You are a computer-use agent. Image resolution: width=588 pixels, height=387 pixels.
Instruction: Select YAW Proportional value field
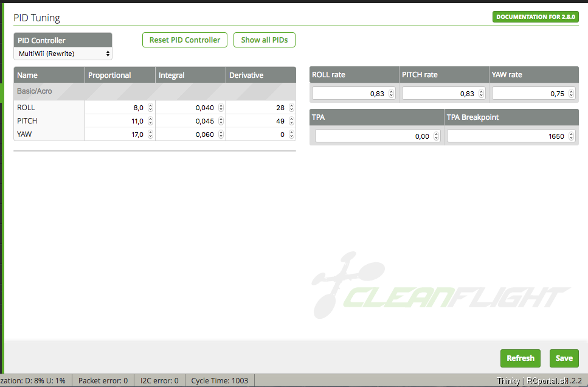(x=120, y=134)
